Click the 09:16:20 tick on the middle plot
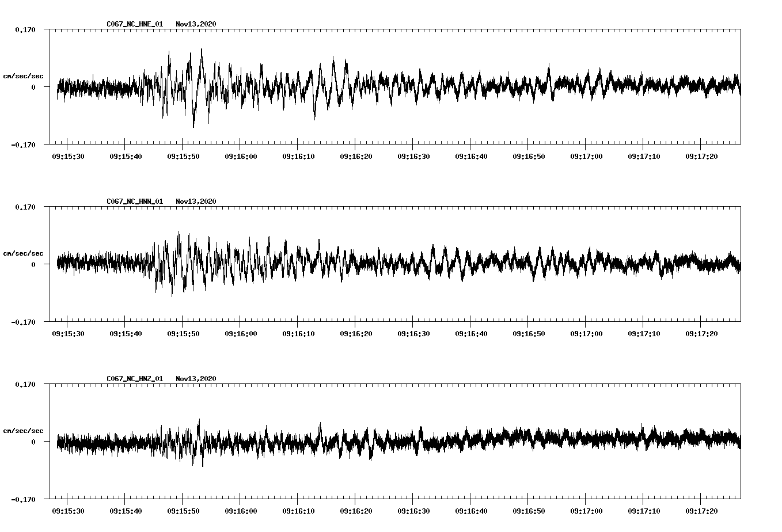 pyautogui.click(x=357, y=332)
